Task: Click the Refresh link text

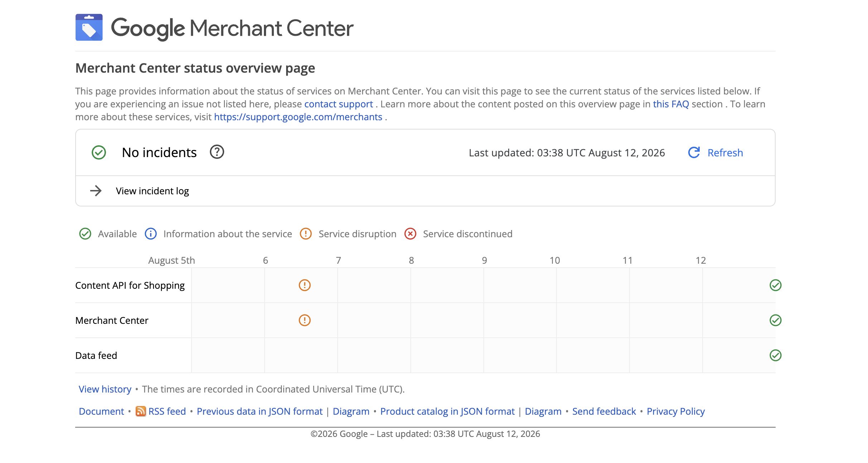Action: pyautogui.click(x=725, y=153)
